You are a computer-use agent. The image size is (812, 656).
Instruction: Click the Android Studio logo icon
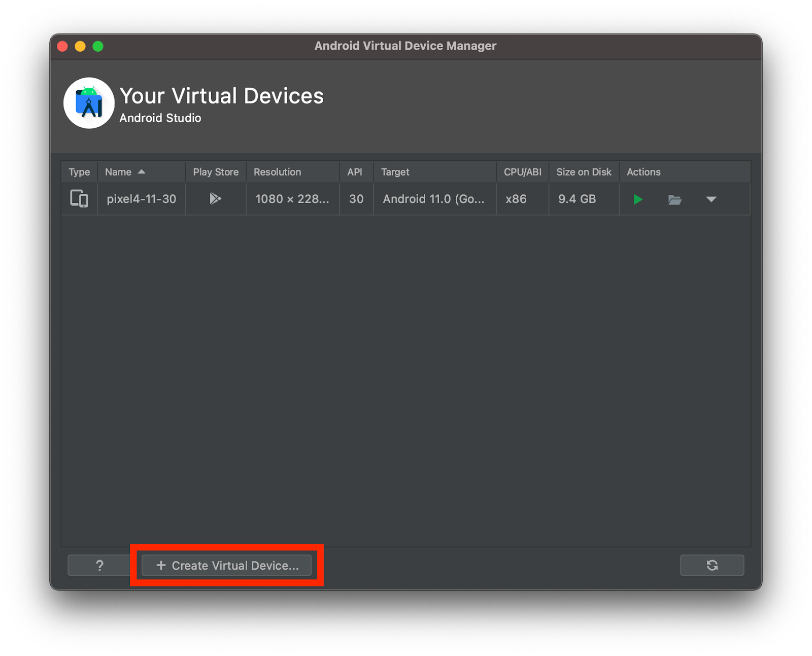coord(89,103)
